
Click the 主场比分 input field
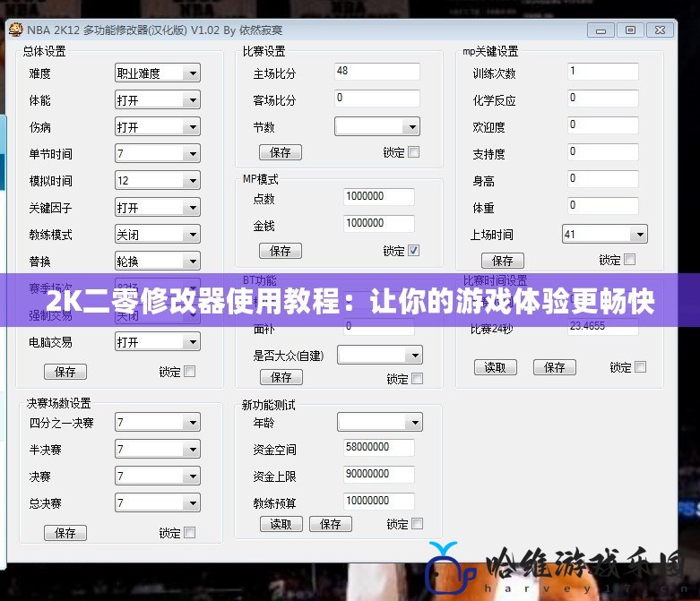(x=377, y=72)
